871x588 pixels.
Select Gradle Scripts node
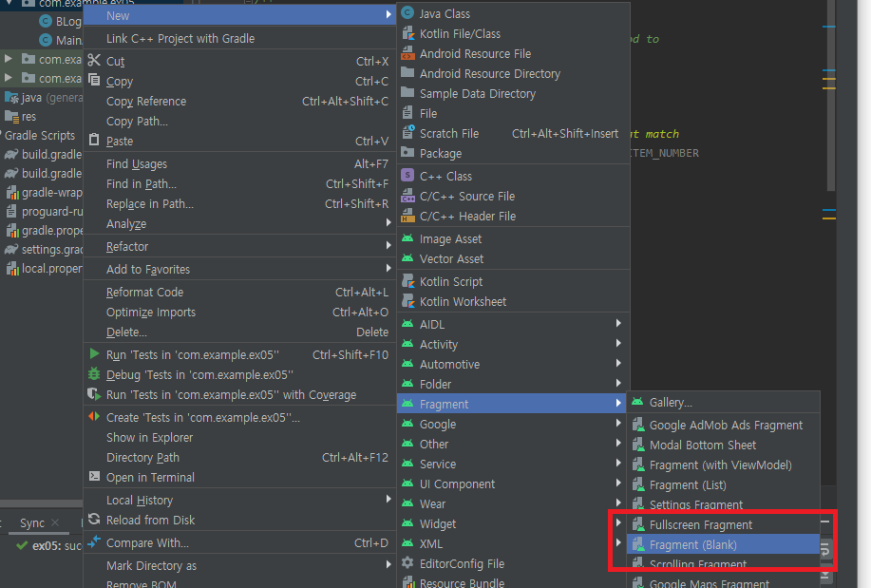[39, 135]
